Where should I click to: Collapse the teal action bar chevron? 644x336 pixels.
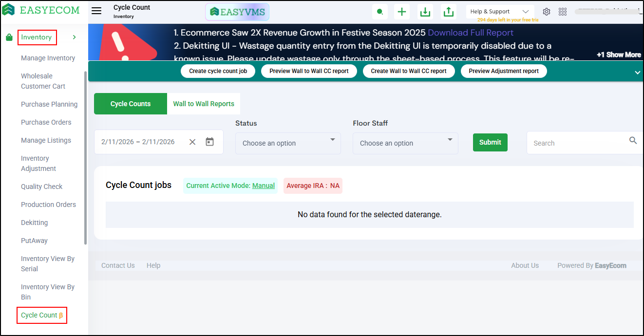(637, 73)
